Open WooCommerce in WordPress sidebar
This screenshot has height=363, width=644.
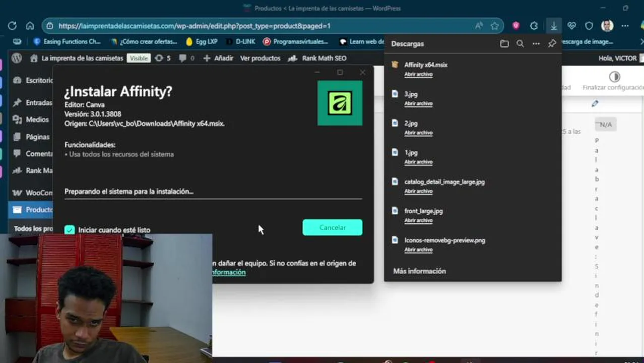[32, 193]
